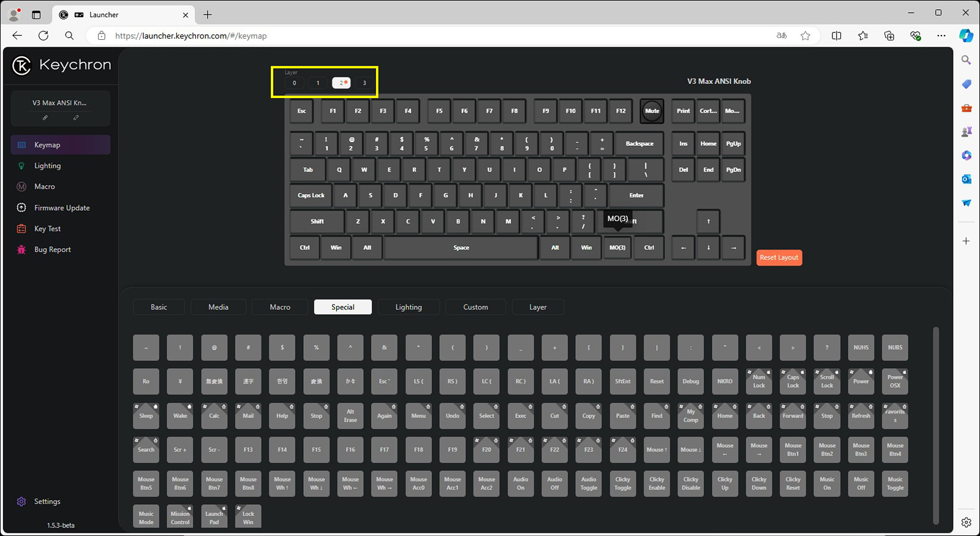
Task: Select the PgDn key on the layout
Action: pyautogui.click(x=733, y=170)
